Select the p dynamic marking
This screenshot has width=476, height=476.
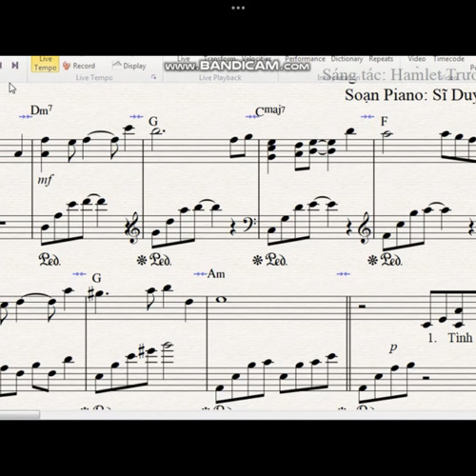pyautogui.click(x=393, y=347)
